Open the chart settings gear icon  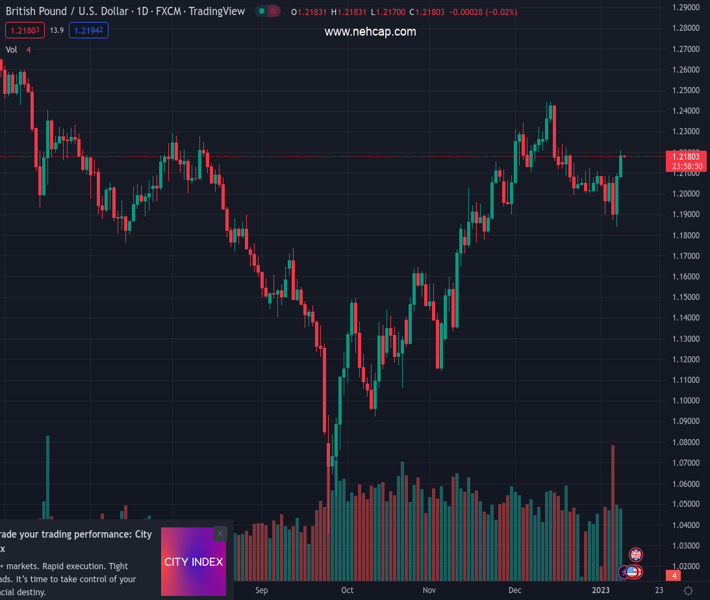coord(688,591)
